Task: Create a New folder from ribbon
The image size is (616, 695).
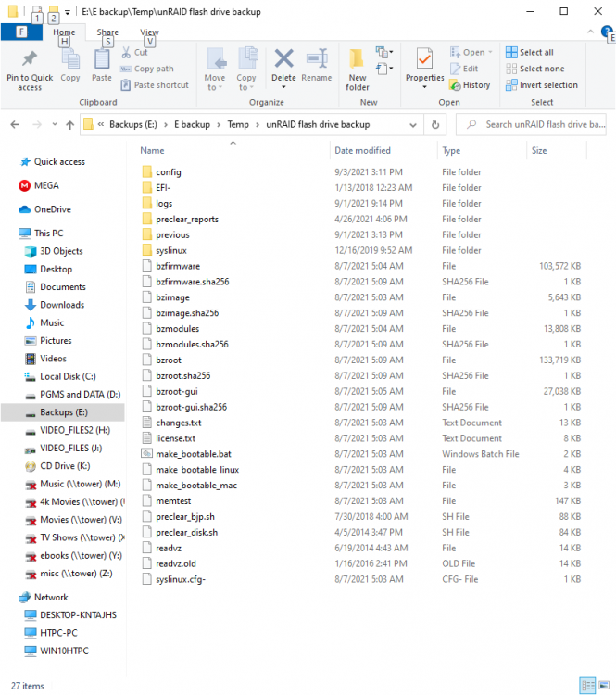Action: [358, 69]
